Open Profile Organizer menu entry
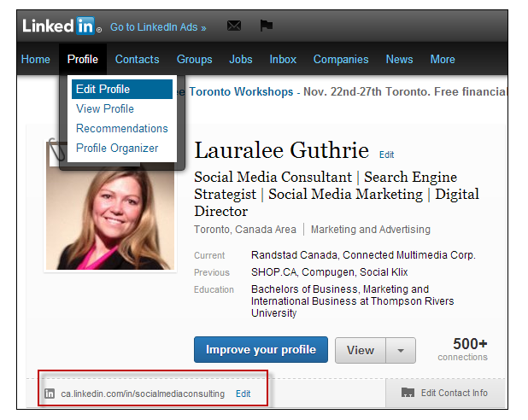Screen dimensions: 528x420 point(117,148)
